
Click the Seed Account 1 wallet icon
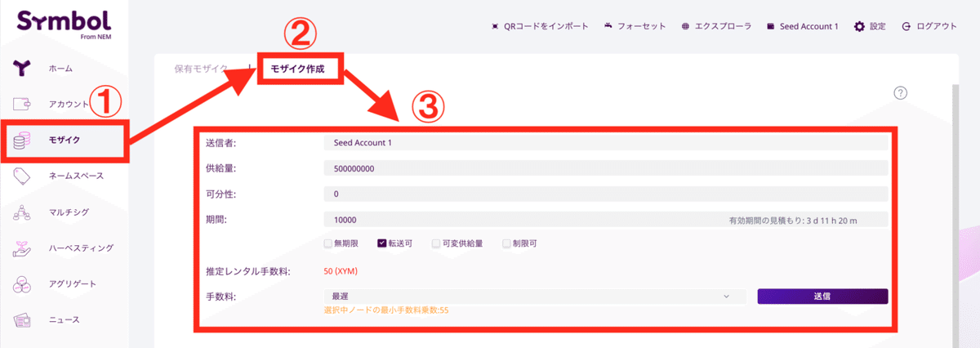click(771, 26)
